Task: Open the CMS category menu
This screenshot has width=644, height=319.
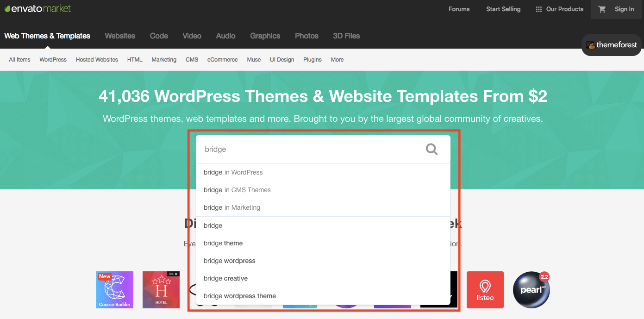Action: click(x=192, y=60)
